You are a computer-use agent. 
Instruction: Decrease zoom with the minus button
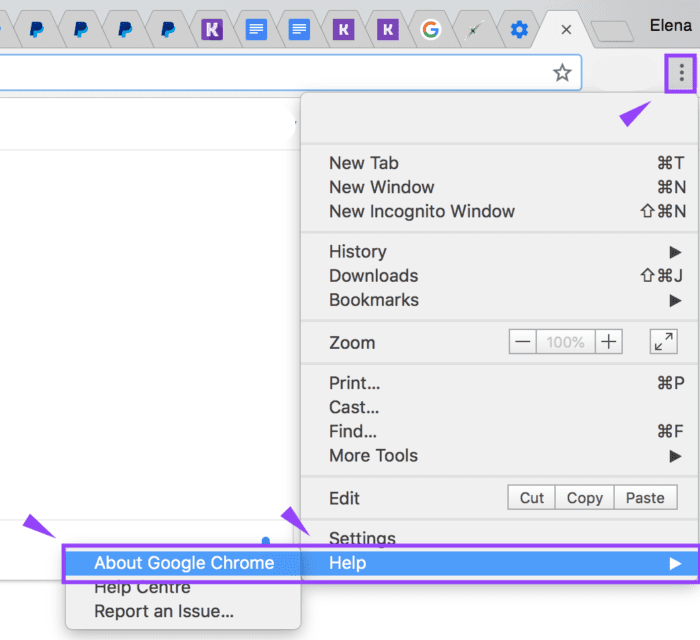522,342
